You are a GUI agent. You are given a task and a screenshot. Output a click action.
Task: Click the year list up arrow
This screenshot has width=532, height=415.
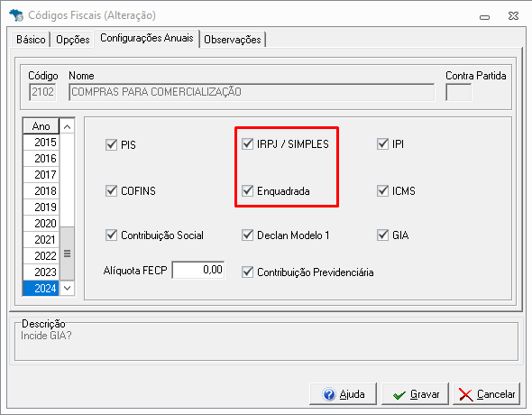[x=68, y=126]
